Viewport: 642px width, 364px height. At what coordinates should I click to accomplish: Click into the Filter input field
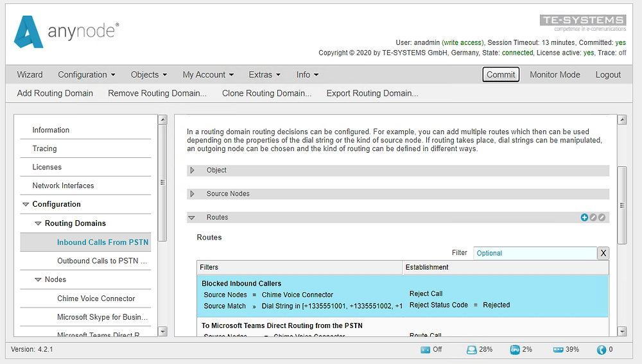click(x=535, y=253)
